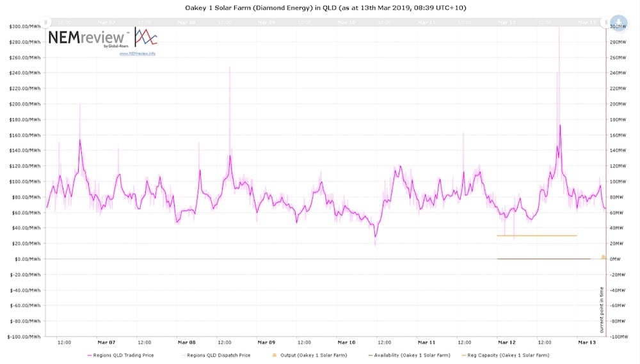The height and width of the screenshot is (364, 640).
Task: Grab the right range selector handle
Action: point(606,22)
